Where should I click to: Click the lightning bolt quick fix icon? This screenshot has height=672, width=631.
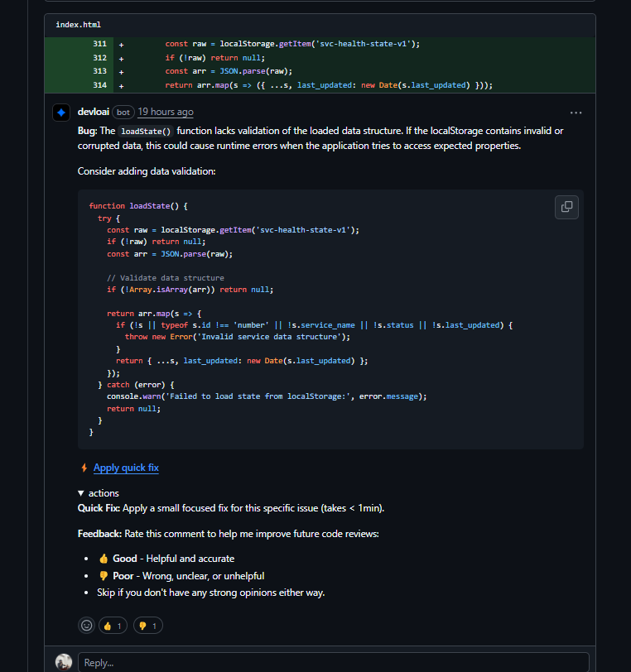click(x=84, y=468)
